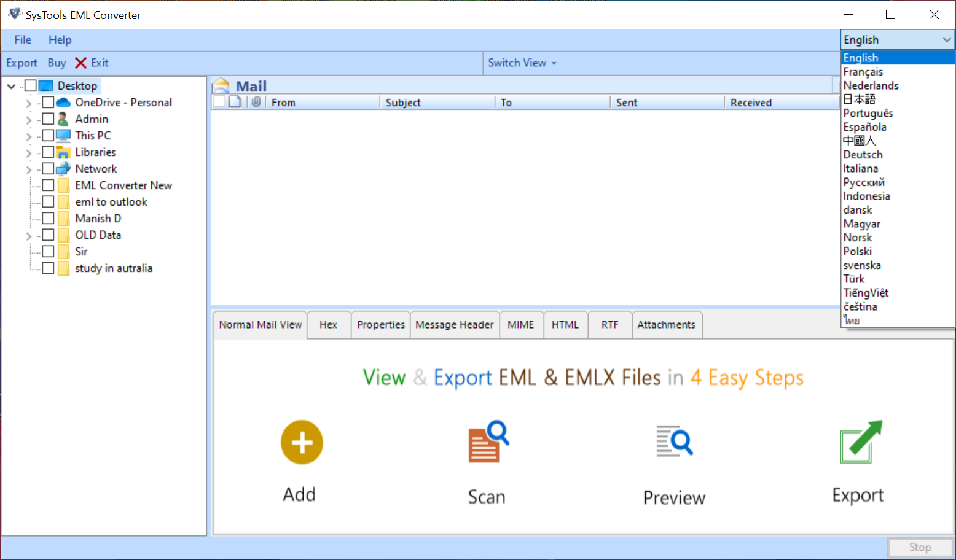Select the eml to outlook checkbox

(48, 202)
